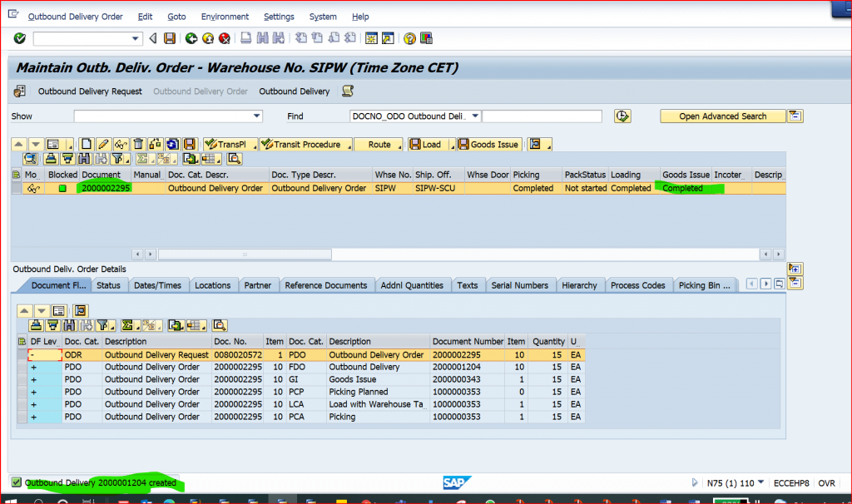Click the Outbound Delivery Request button
Image resolution: width=852 pixels, height=504 pixels.
(x=90, y=91)
